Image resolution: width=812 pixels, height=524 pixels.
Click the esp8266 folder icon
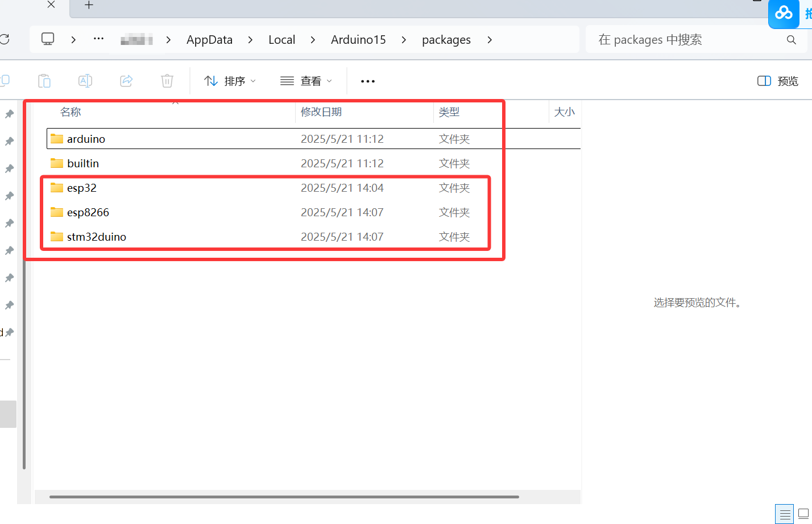[x=57, y=212]
